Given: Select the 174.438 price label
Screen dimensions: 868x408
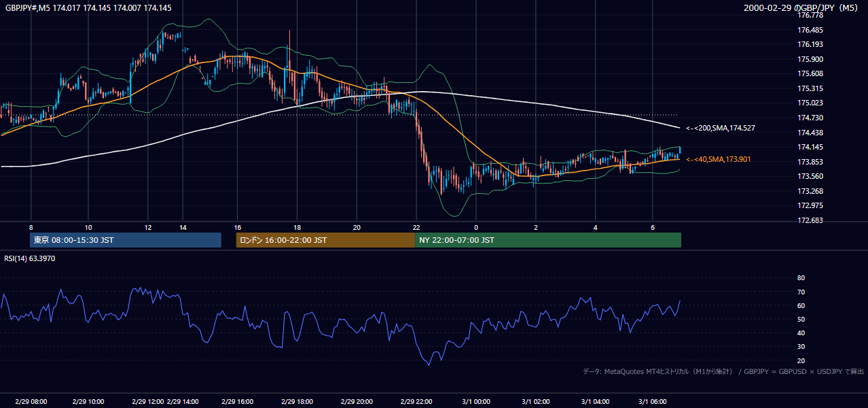Looking at the screenshot, I should (x=810, y=133).
